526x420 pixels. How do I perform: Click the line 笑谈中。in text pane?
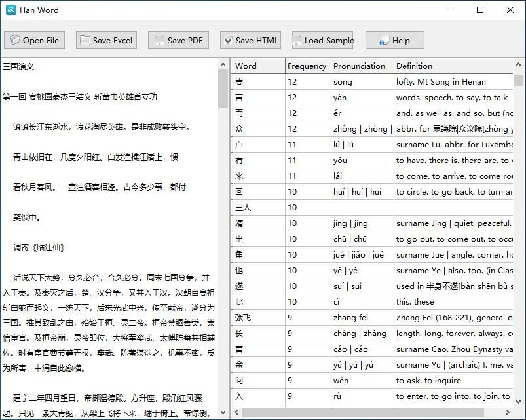tap(27, 218)
